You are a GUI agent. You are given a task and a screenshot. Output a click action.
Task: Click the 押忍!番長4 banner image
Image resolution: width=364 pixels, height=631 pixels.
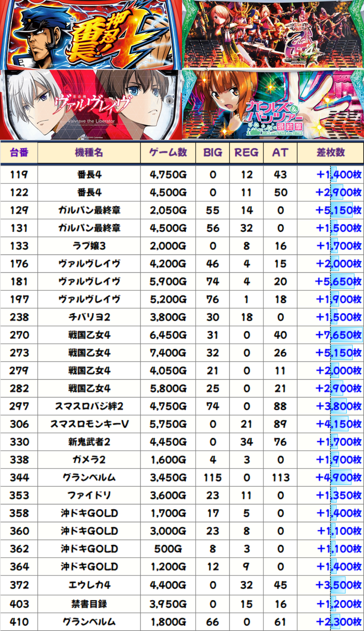click(91, 34)
